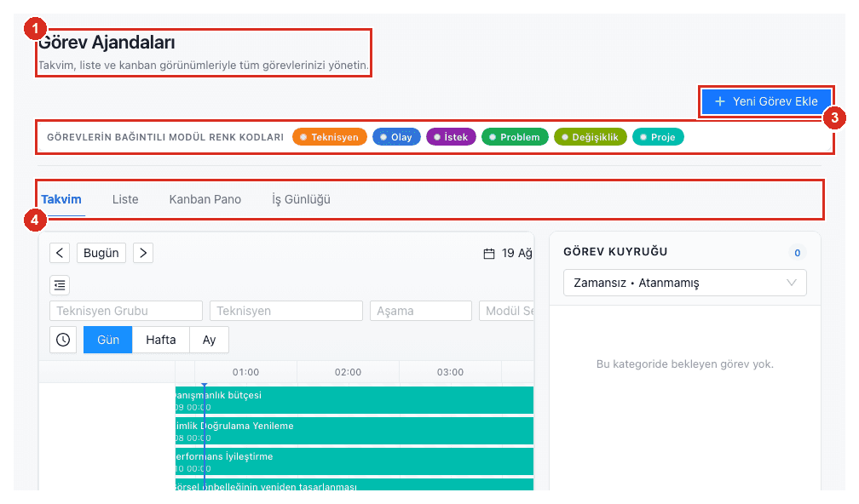Click the date label starting with 19
This screenshot has height=504, width=859.
[x=517, y=254]
